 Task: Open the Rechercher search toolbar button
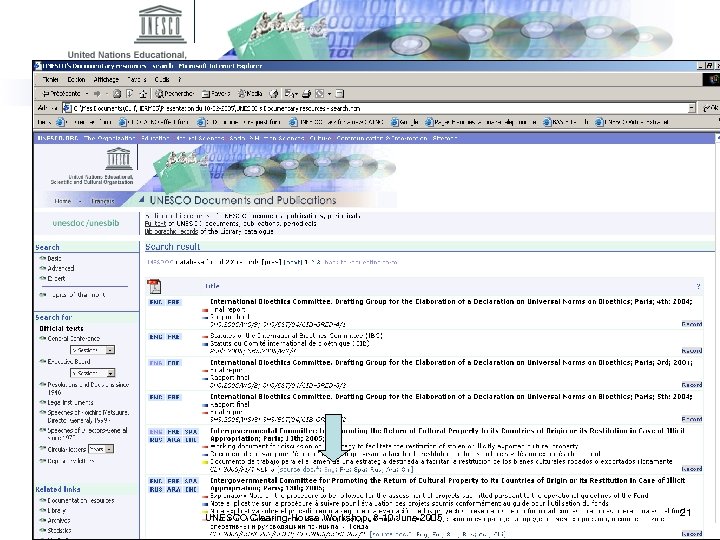click(x=174, y=94)
